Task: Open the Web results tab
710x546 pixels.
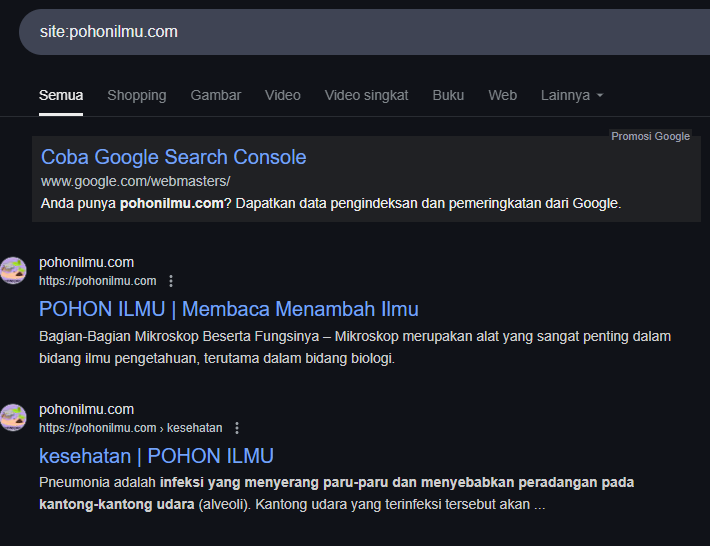Action: [503, 96]
